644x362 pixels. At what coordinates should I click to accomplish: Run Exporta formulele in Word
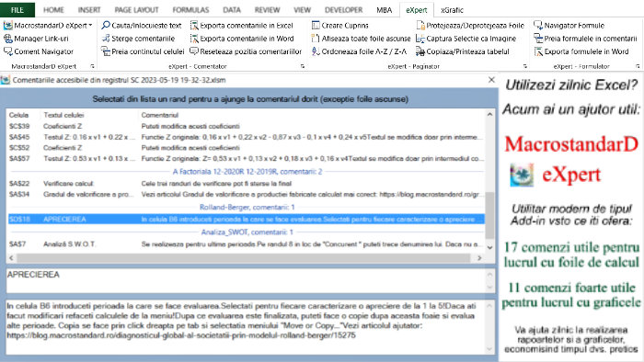click(x=581, y=51)
